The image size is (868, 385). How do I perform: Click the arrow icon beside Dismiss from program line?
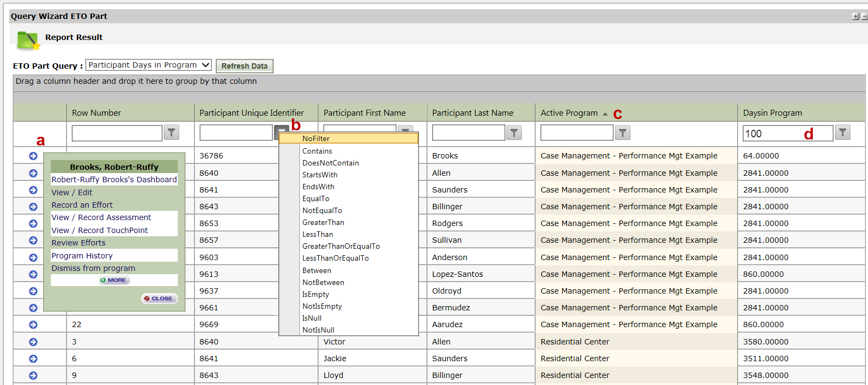point(33,274)
